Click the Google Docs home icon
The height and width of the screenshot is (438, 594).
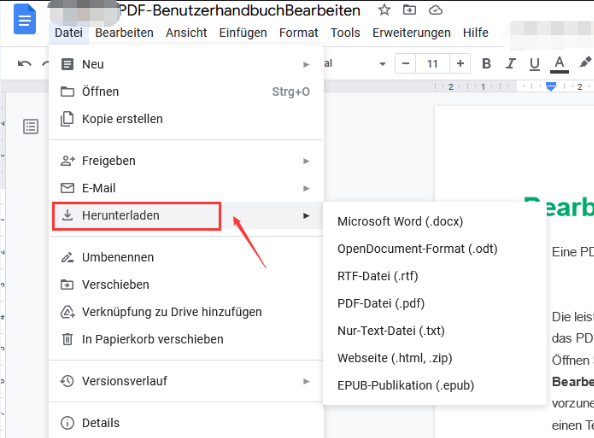(x=25, y=19)
